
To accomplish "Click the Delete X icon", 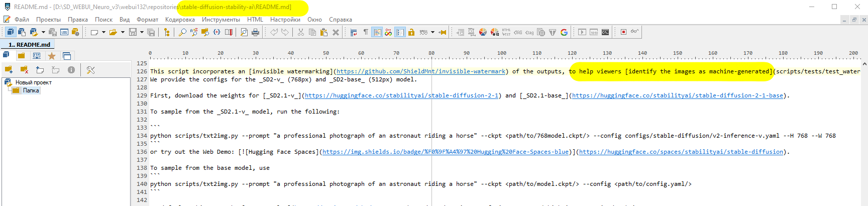I will click(336, 32).
